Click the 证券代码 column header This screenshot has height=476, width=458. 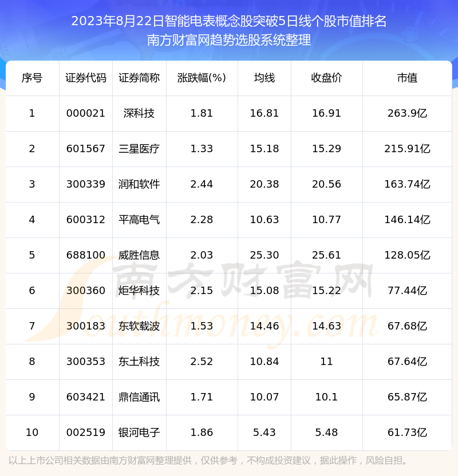(86, 78)
